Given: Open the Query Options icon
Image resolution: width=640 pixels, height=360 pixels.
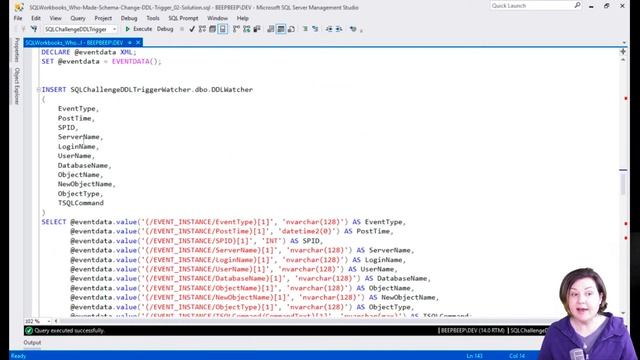Looking at the screenshot, I should coord(212,29).
